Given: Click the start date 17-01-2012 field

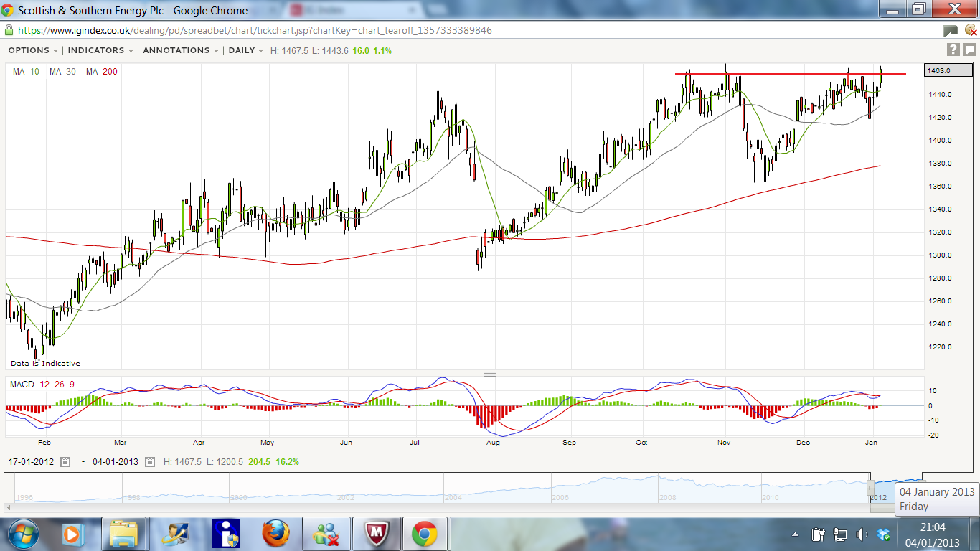Looking at the screenshot, I should pyautogui.click(x=32, y=462).
